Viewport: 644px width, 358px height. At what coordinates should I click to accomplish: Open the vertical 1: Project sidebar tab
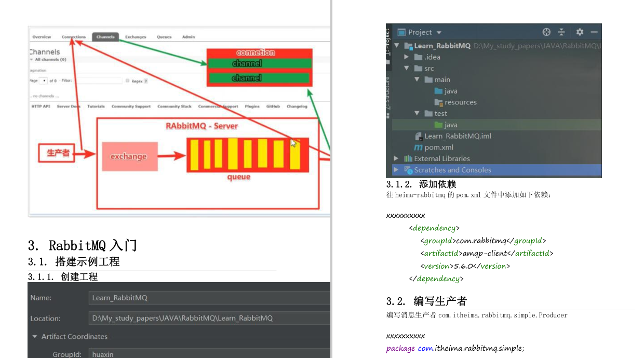click(388, 42)
